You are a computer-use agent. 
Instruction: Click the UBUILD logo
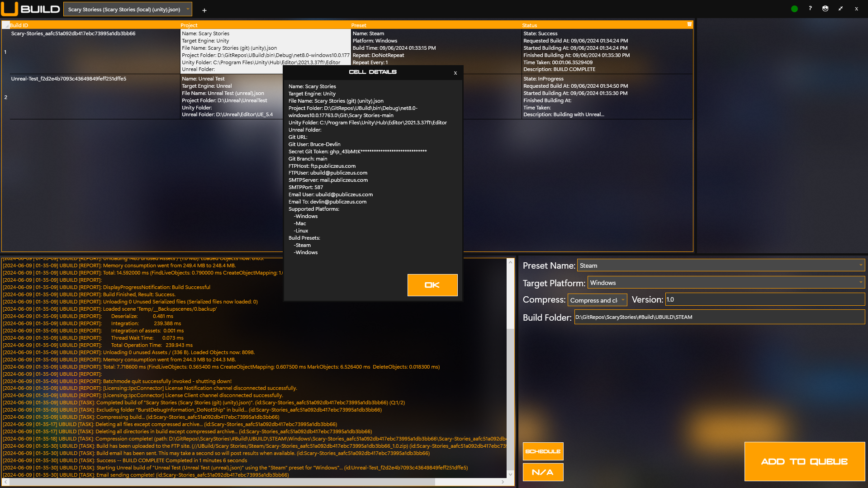tap(31, 9)
